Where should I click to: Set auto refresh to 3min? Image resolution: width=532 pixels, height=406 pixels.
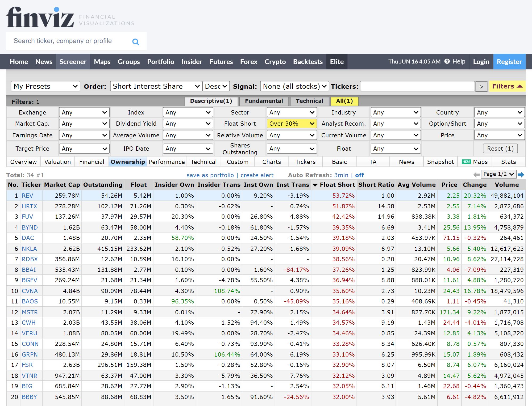[341, 175]
